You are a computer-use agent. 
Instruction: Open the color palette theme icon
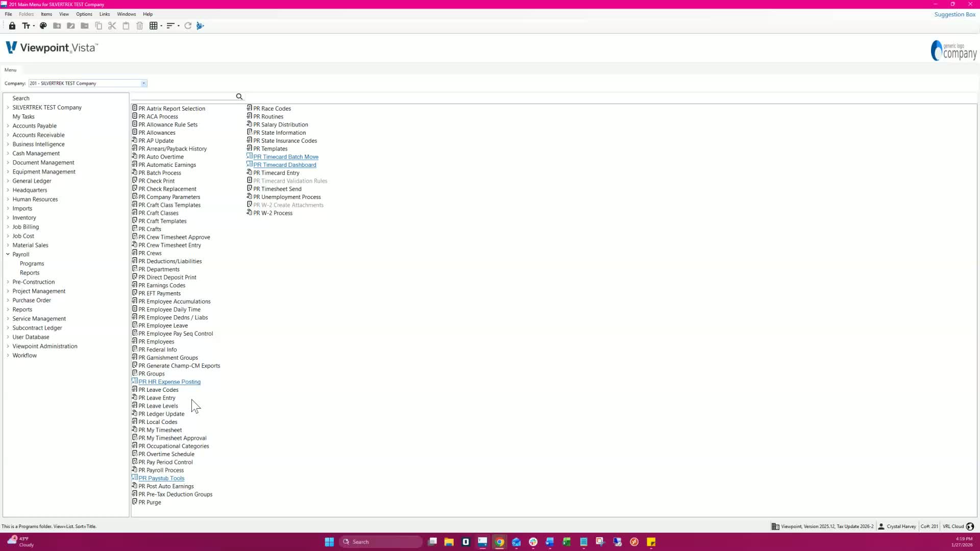click(43, 26)
